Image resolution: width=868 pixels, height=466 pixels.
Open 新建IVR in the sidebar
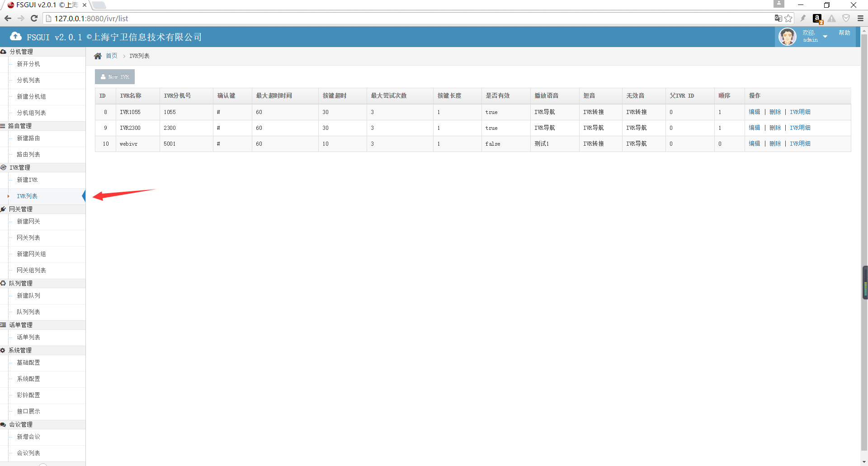point(27,180)
